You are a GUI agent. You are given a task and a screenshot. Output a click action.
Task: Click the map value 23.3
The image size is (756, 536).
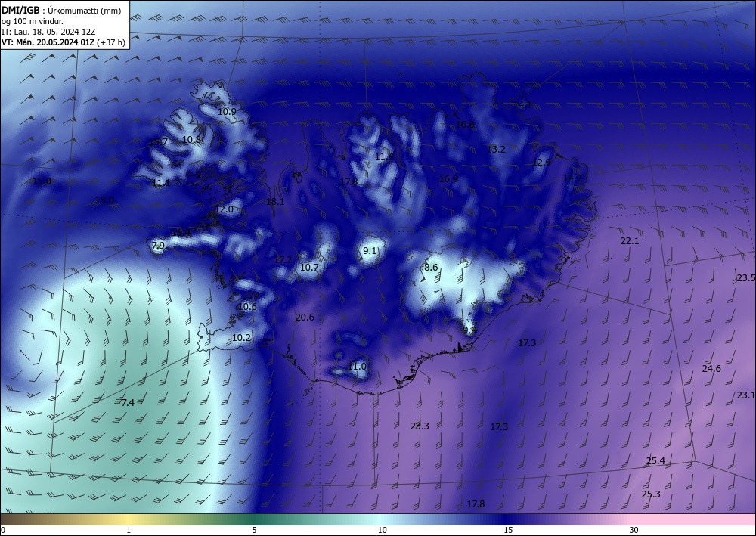pos(420,426)
